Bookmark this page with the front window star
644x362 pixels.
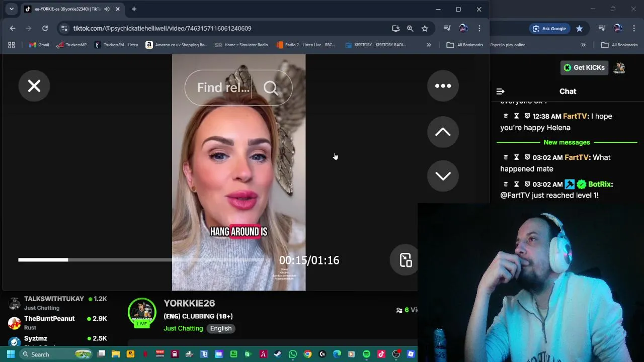tap(425, 28)
